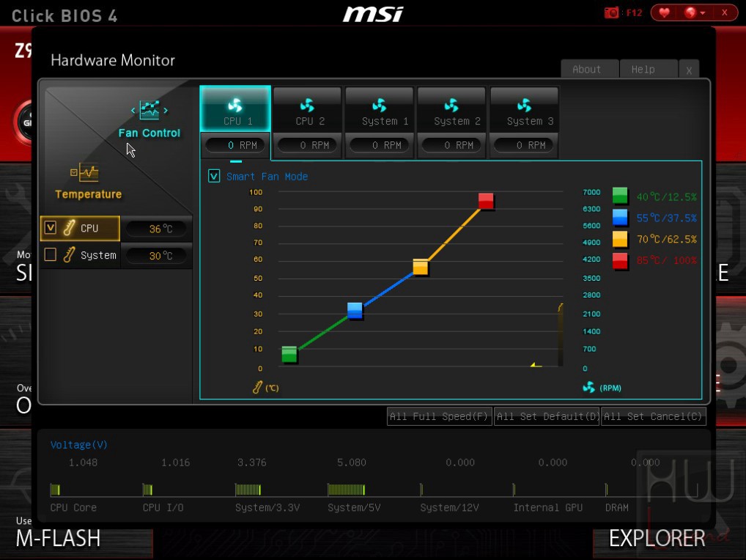The width and height of the screenshot is (746, 560).
Task: Click the CPU 1 fan icon
Action: pos(235,105)
